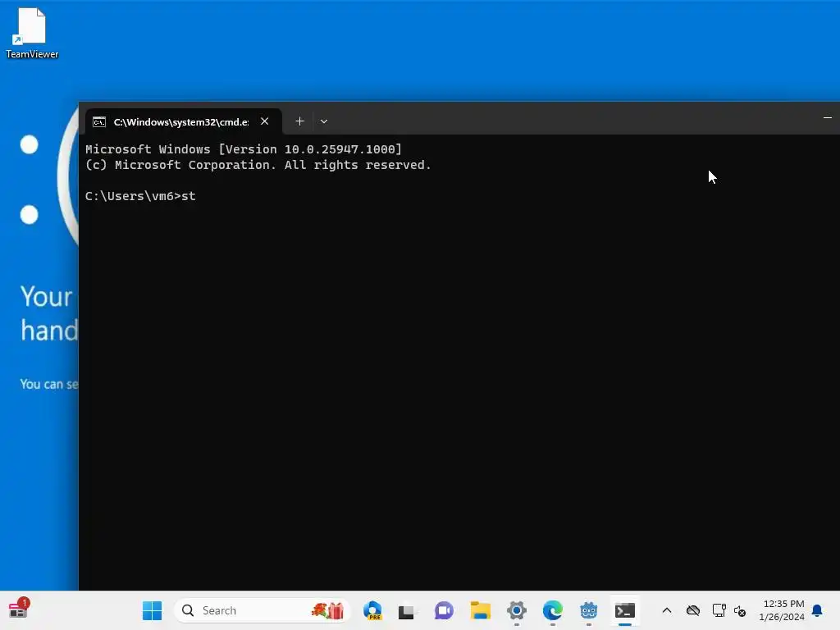Open the network status tray icon
Viewport: 840px width, 630px height.
(719, 610)
